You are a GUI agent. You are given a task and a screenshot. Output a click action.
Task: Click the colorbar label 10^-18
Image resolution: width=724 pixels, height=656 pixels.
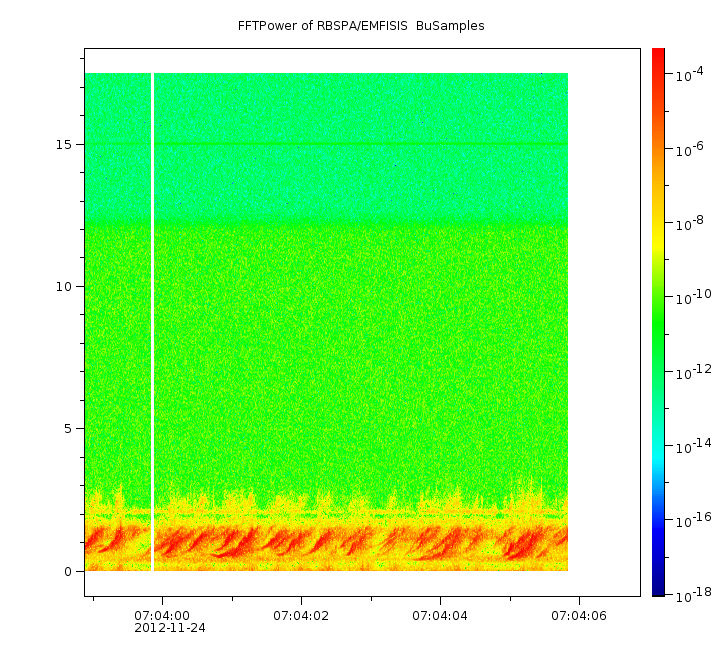(694, 596)
